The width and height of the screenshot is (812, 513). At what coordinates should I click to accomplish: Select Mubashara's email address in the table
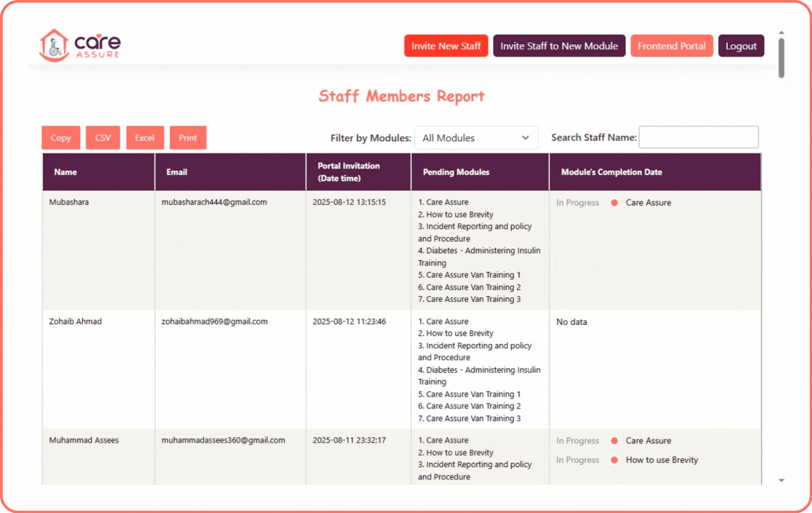[x=215, y=202]
